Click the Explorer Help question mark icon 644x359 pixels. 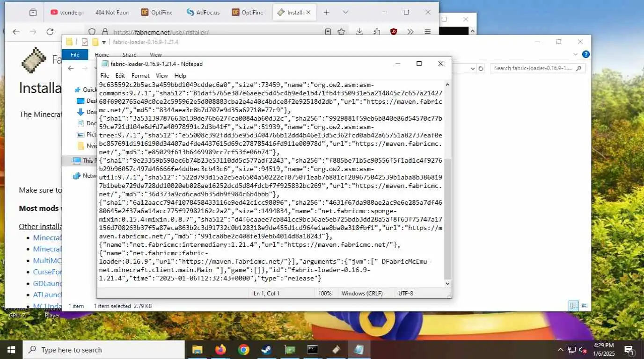585,55
